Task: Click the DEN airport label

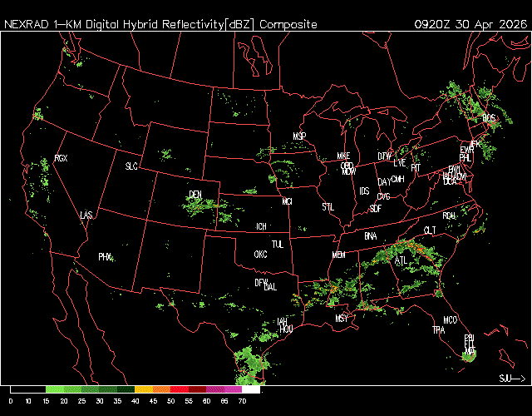Action: 195,195
